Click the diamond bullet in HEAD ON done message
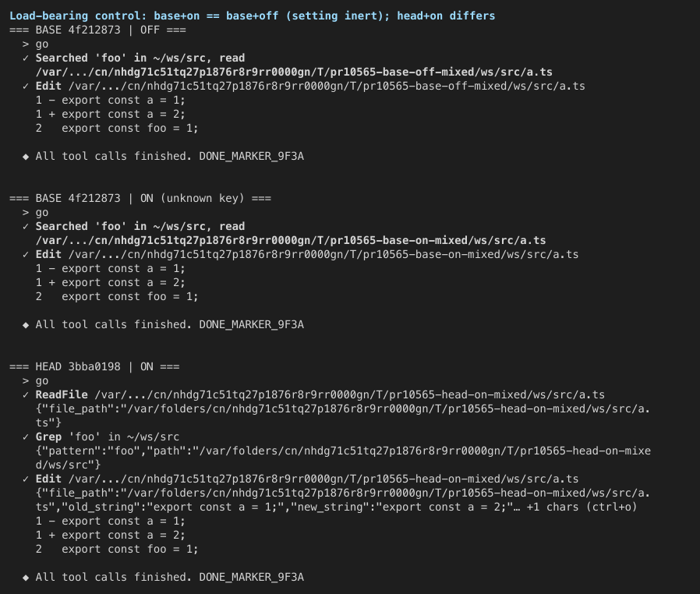The image size is (700, 594). (26, 577)
